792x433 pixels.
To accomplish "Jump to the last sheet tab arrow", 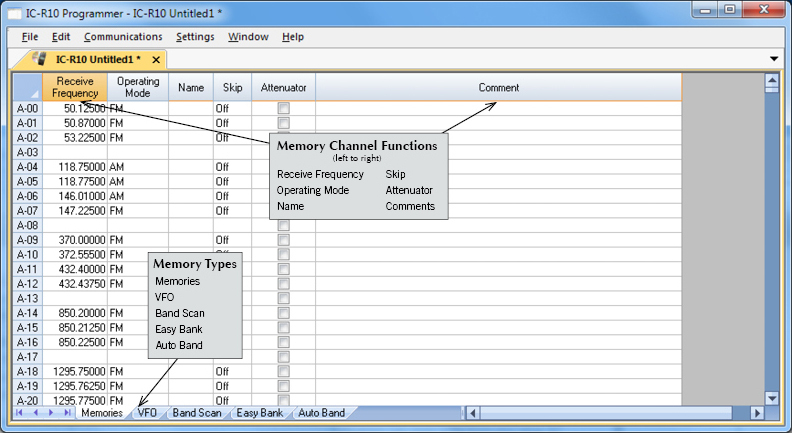I will (x=67, y=413).
